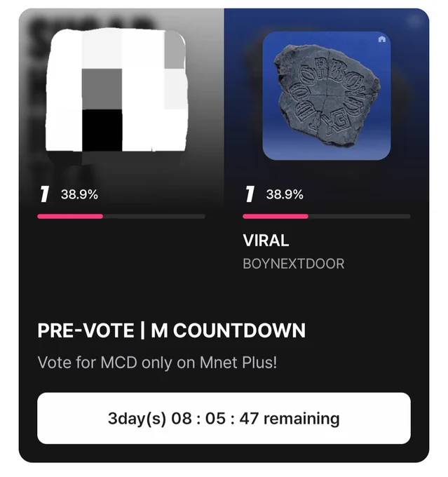Click the small house icon on the VIRAL cover
The image size is (448, 477).
(x=382, y=39)
